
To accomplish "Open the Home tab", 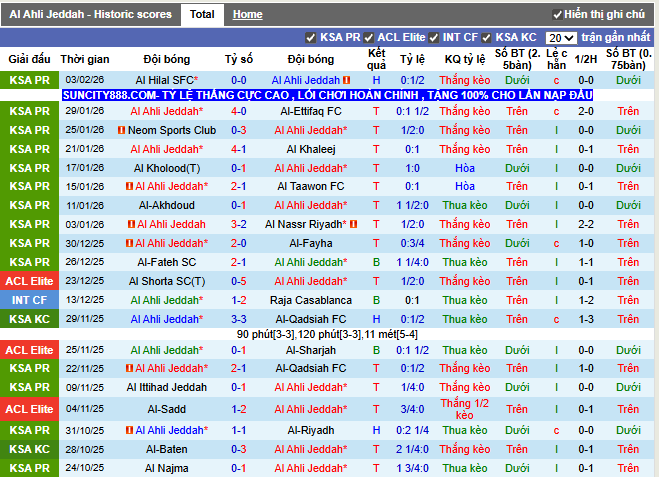I will pos(248,15).
